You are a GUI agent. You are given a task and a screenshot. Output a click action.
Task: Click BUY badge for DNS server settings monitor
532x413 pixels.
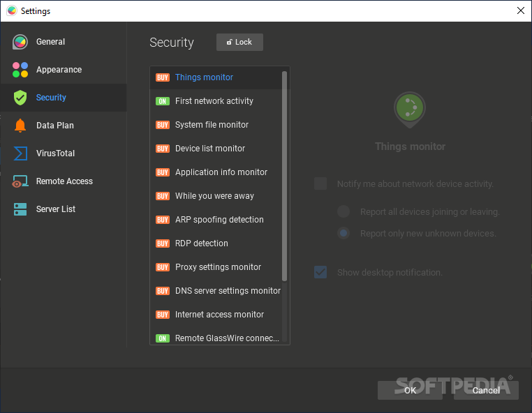pyautogui.click(x=163, y=291)
